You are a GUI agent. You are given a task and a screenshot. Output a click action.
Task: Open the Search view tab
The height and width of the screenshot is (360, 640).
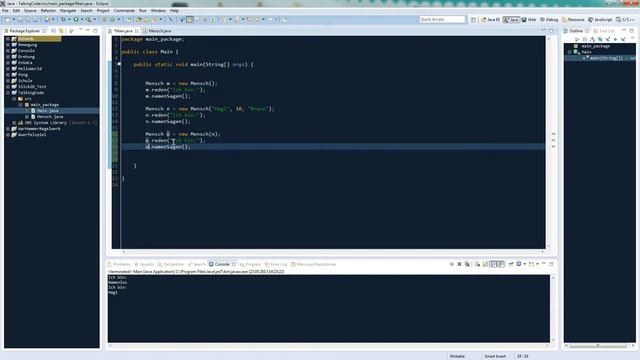pos(196,264)
